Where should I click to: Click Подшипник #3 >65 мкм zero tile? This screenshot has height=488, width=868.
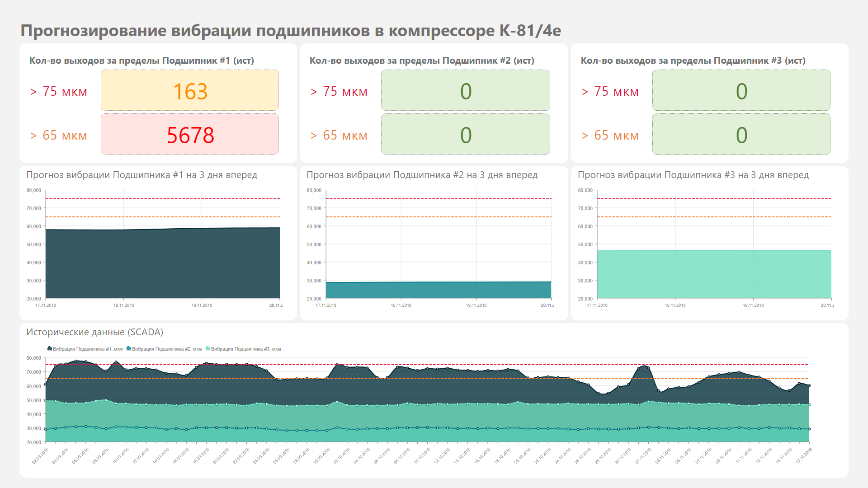[x=741, y=134]
